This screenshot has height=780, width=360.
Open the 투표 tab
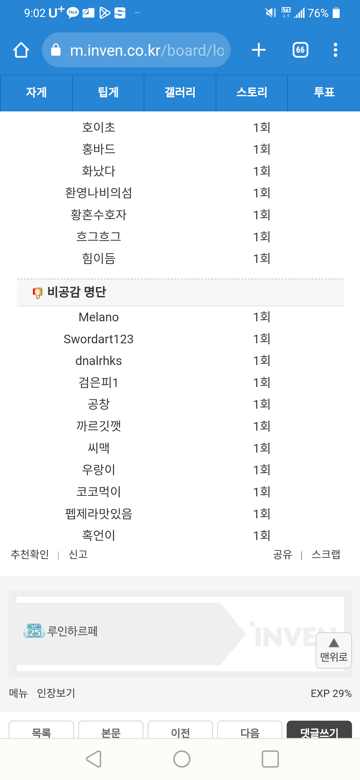click(x=324, y=93)
